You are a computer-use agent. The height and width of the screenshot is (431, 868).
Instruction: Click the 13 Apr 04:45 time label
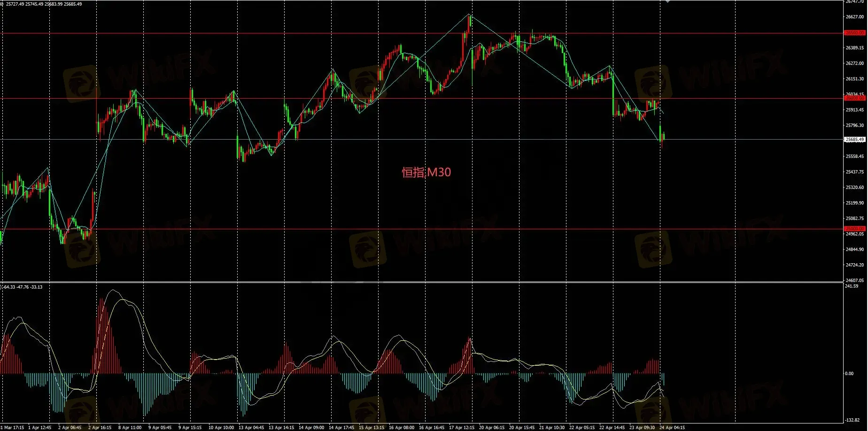pyautogui.click(x=251, y=428)
